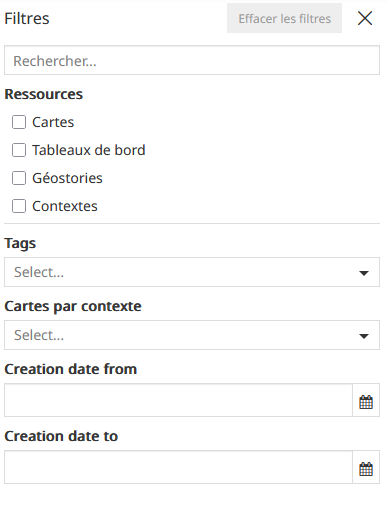Focus the Rechercher search field
This screenshot has width=388, height=516.
[192, 60]
